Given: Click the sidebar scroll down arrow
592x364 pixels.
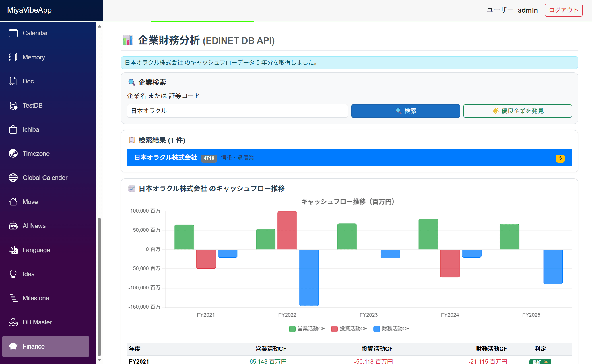Looking at the screenshot, I should click(99, 360).
